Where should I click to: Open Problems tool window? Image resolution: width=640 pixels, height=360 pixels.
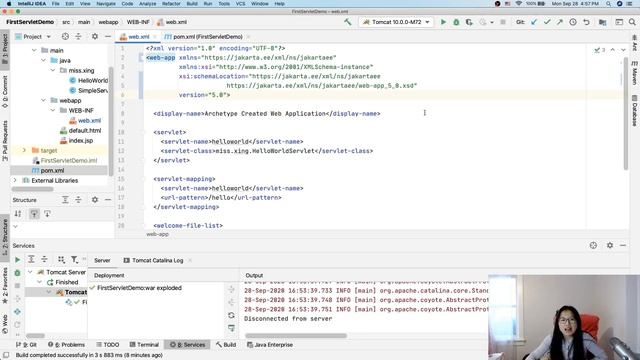pyautogui.click(x=66, y=345)
